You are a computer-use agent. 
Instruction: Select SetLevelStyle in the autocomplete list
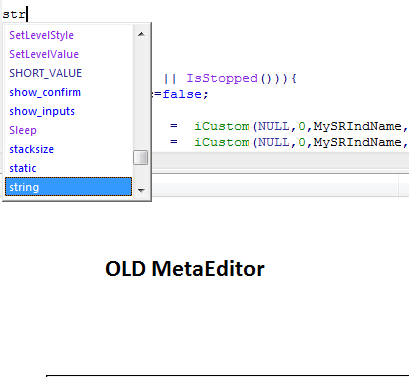point(68,35)
